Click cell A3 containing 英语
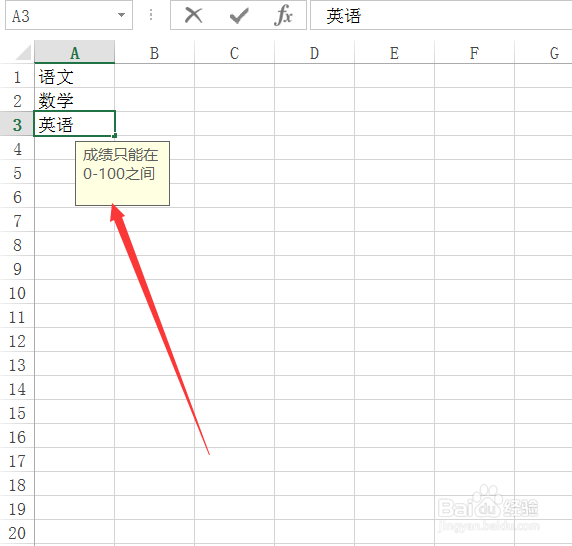The width and height of the screenshot is (572, 546). [x=74, y=124]
